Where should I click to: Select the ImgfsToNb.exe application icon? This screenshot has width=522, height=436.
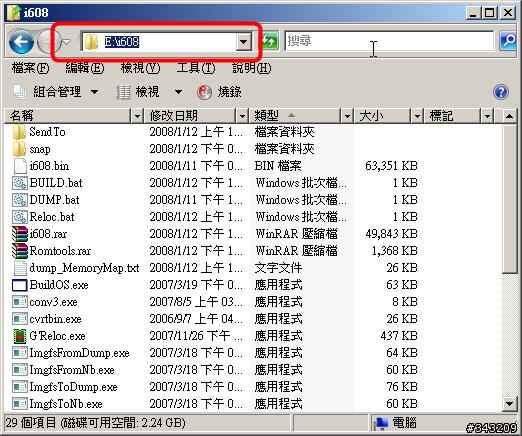[x=20, y=404]
